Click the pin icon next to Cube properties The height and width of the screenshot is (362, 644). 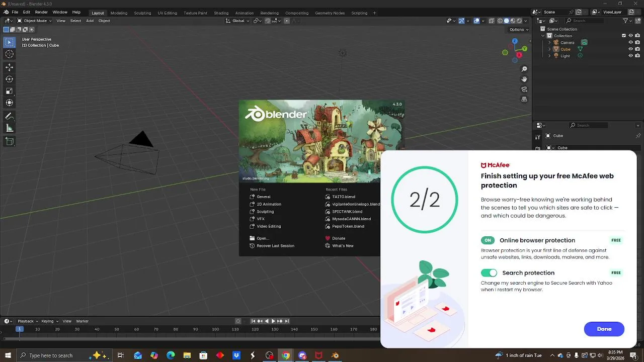tap(638, 136)
